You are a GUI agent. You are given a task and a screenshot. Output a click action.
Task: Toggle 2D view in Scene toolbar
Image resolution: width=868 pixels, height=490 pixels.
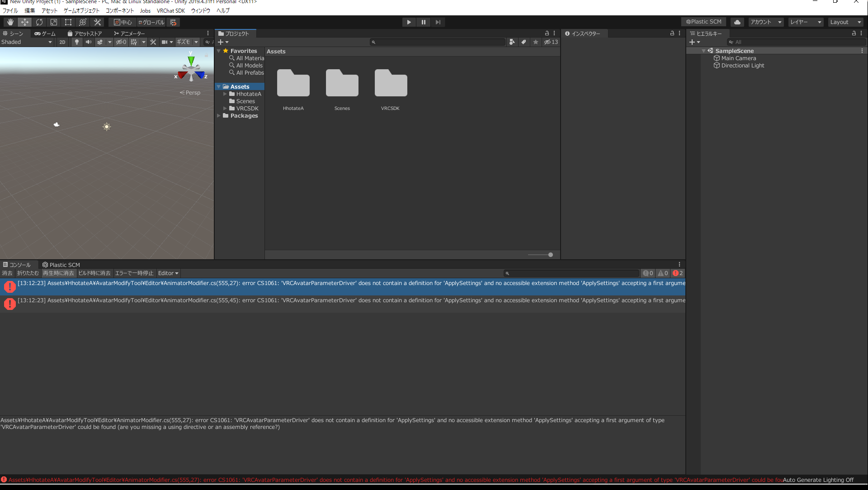tap(62, 42)
